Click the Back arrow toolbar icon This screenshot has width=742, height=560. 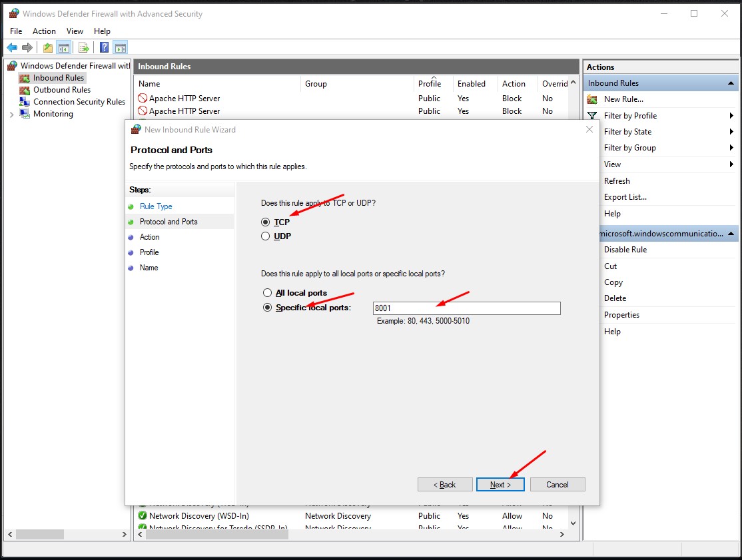coord(12,47)
